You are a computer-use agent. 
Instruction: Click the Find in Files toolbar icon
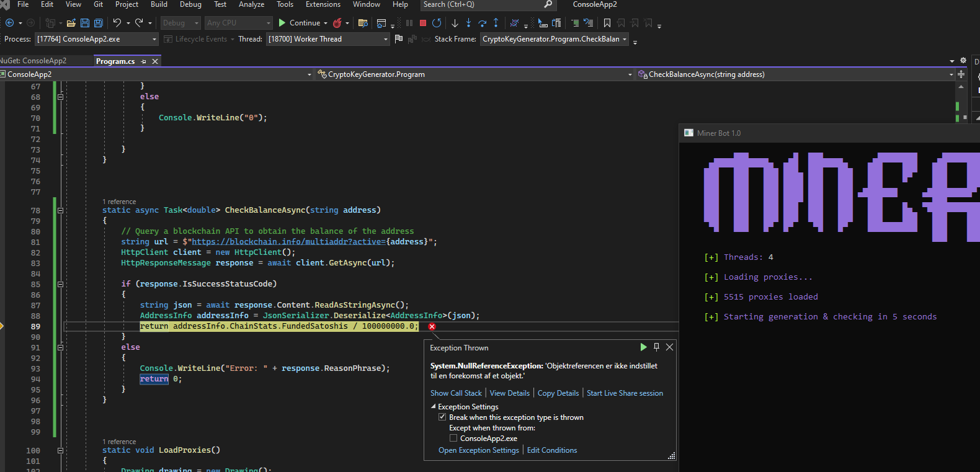tap(363, 23)
